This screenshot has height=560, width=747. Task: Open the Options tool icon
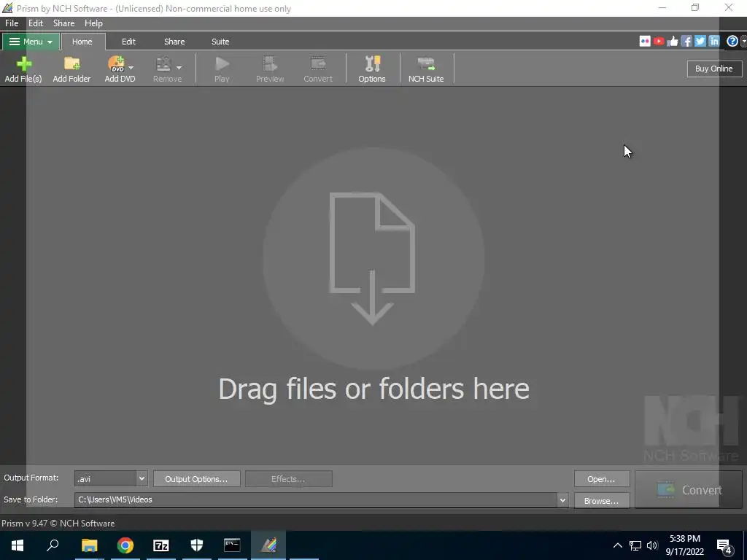click(372, 69)
